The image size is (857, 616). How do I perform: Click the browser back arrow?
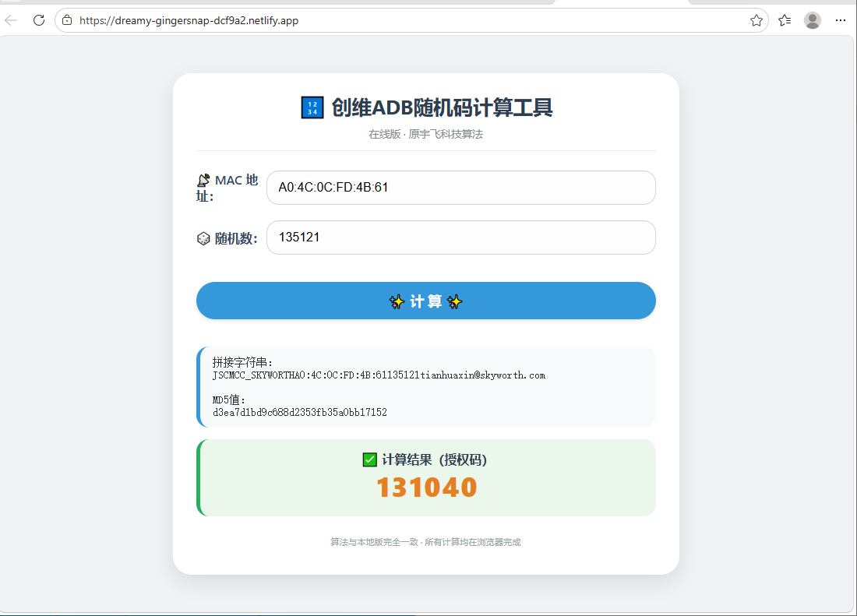point(11,21)
